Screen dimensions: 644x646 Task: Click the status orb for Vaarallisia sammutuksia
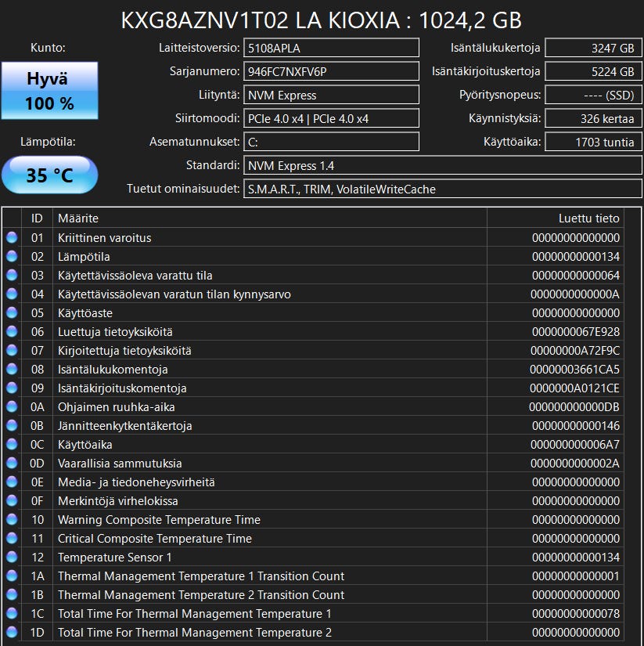coord(12,463)
